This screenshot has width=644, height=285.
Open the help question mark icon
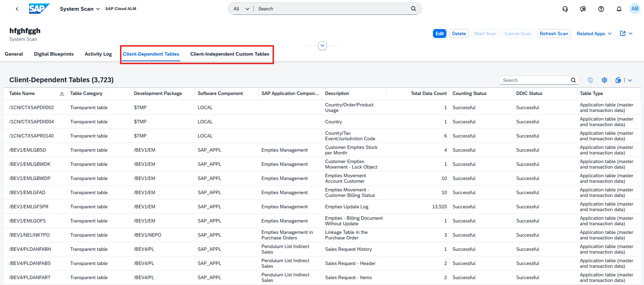pyautogui.click(x=601, y=9)
